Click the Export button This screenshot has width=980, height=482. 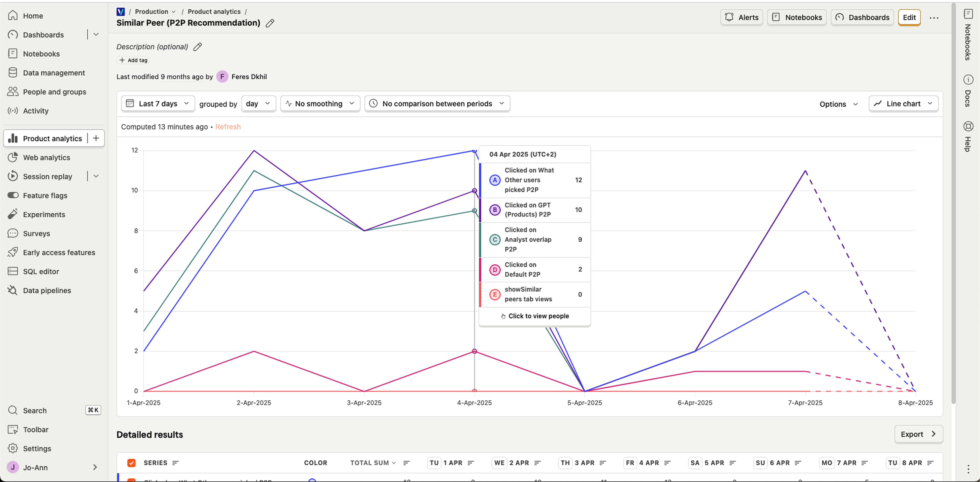tap(918, 434)
